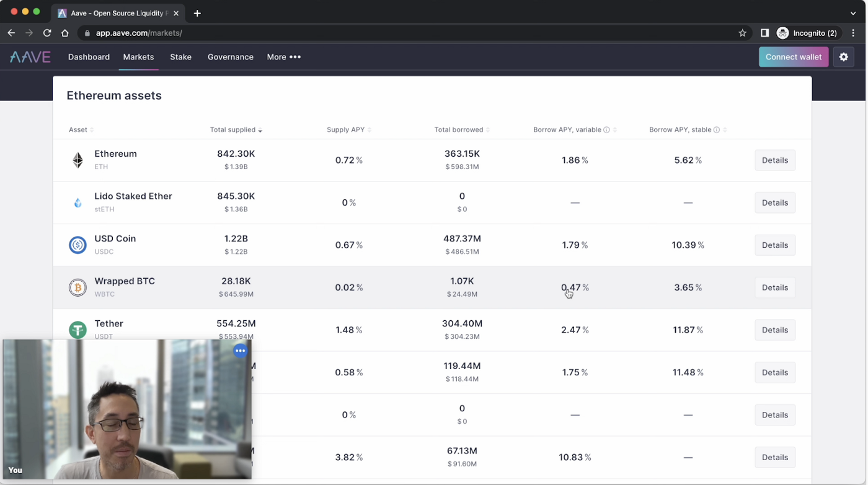Click the Incognito profile button

pos(808,33)
